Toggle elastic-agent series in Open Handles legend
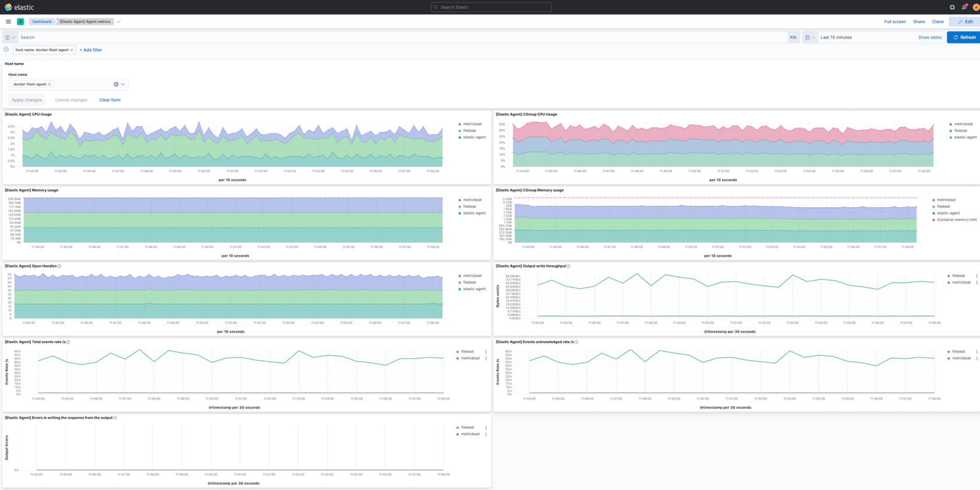Image resolution: width=980 pixels, height=490 pixels. pyautogui.click(x=474, y=289)
